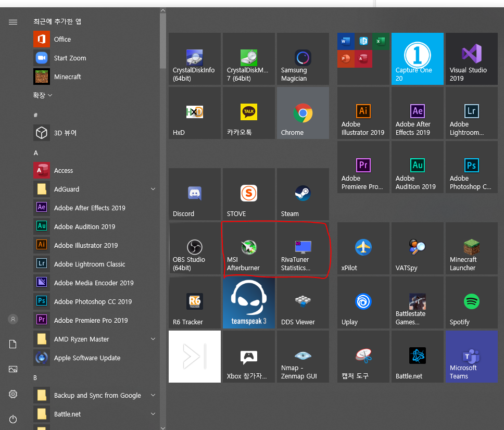Viewport: 504px width, 430px height.
Task: Launch the Battlestate Games tile
Action: (x=417, y=302)
